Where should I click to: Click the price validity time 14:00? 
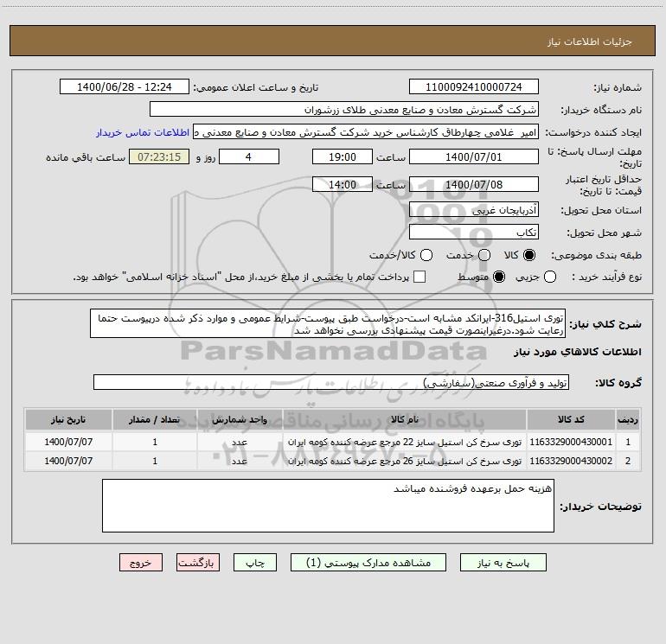343,184
